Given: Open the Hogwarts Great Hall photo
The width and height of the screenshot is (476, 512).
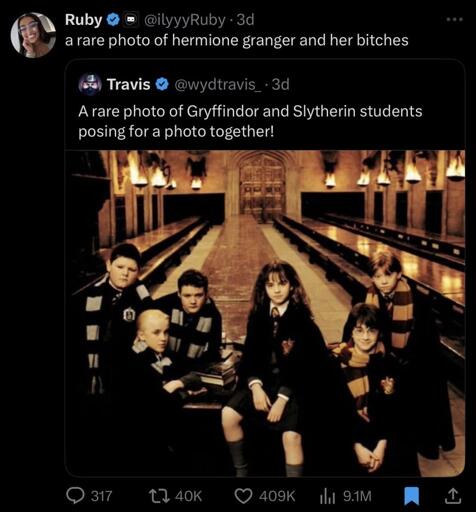Looking at the screenshot, I should pos(265,313).
